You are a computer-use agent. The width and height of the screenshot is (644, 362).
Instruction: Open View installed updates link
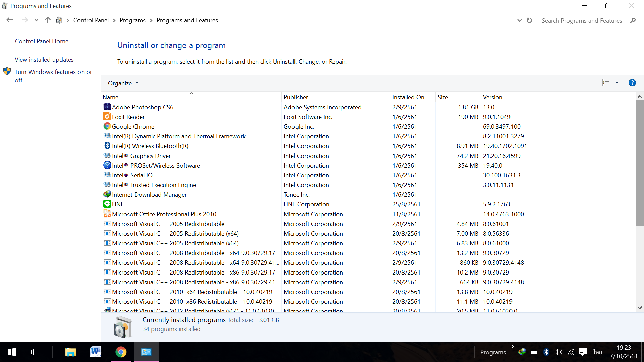[x=44, y=59]
